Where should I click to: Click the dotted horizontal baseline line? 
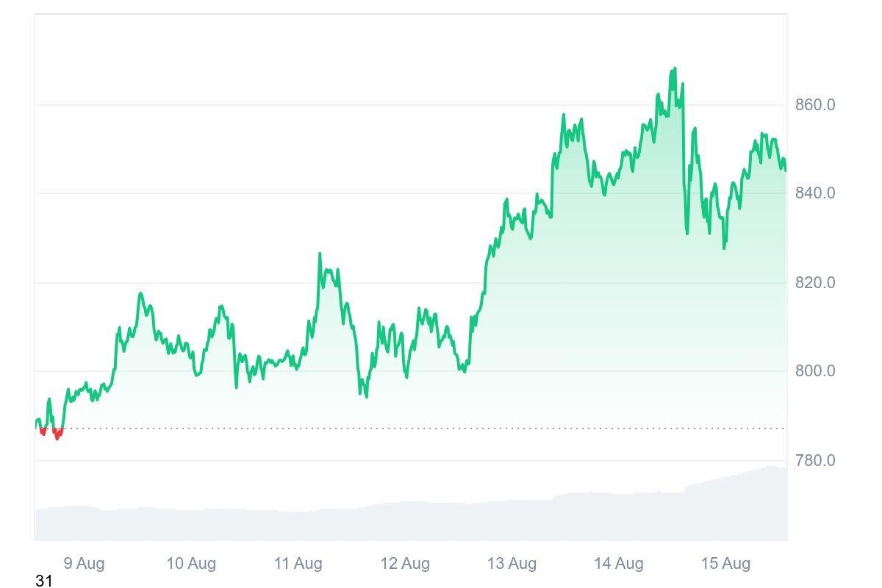(x=367, y=429)
